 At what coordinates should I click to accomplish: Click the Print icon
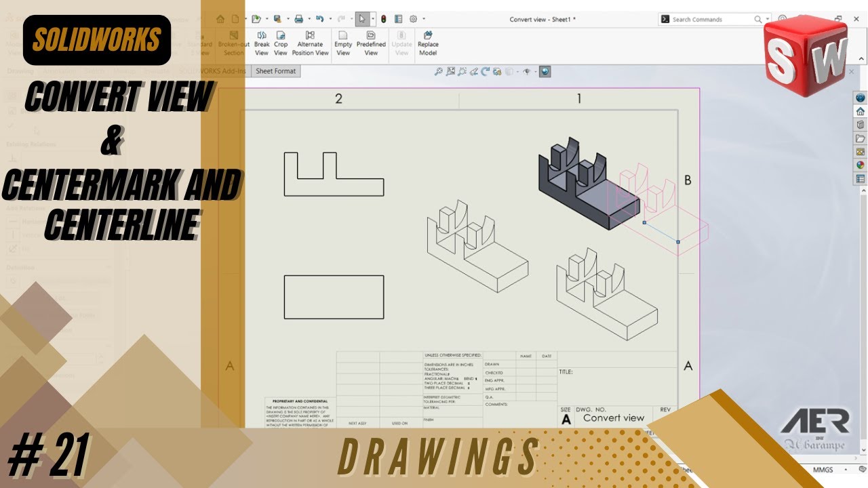(x=298, y=19)
